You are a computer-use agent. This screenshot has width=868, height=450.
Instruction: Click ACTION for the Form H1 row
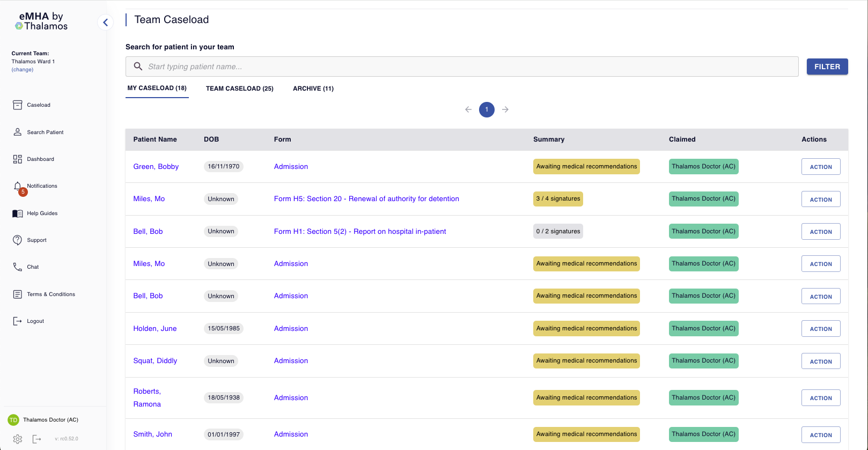pos(821,232)
